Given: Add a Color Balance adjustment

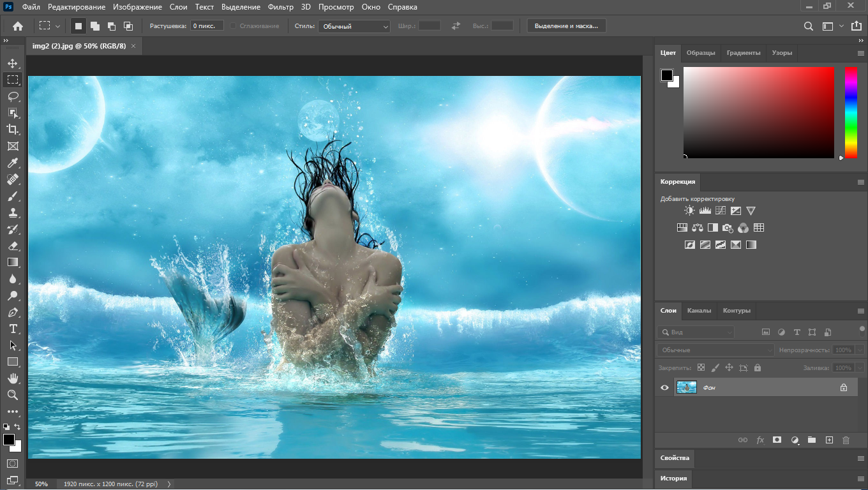Looking at the screenshot, I should click(x=697, y=228).
